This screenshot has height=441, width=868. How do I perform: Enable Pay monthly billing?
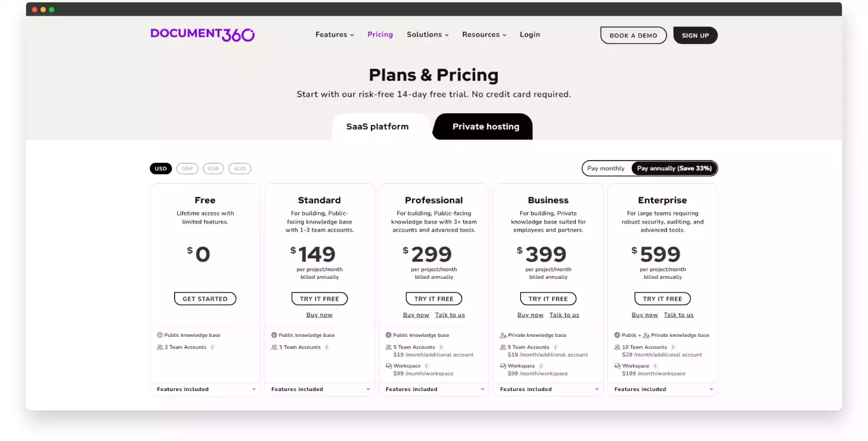tap(606, 168)
